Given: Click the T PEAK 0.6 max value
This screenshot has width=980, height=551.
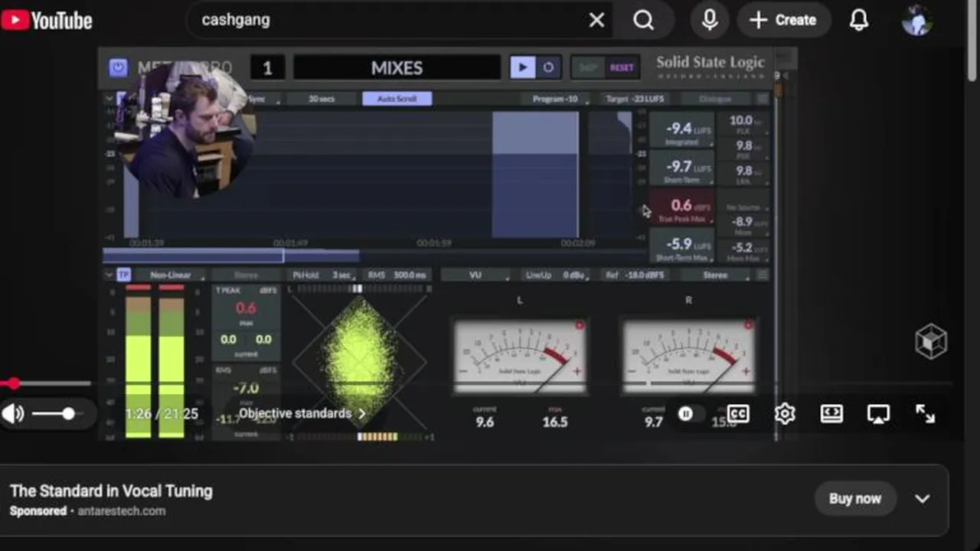Looking at the screenshot, I should 246,308.
